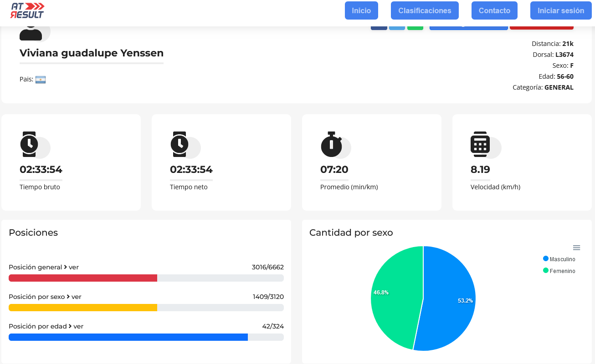This screenshot has width=595, height=364.
Task: Click the AT Result logo
Action: tap(27, 10)
